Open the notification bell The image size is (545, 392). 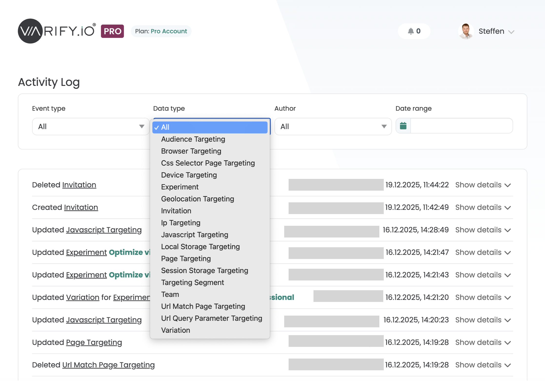click(411, 31)
